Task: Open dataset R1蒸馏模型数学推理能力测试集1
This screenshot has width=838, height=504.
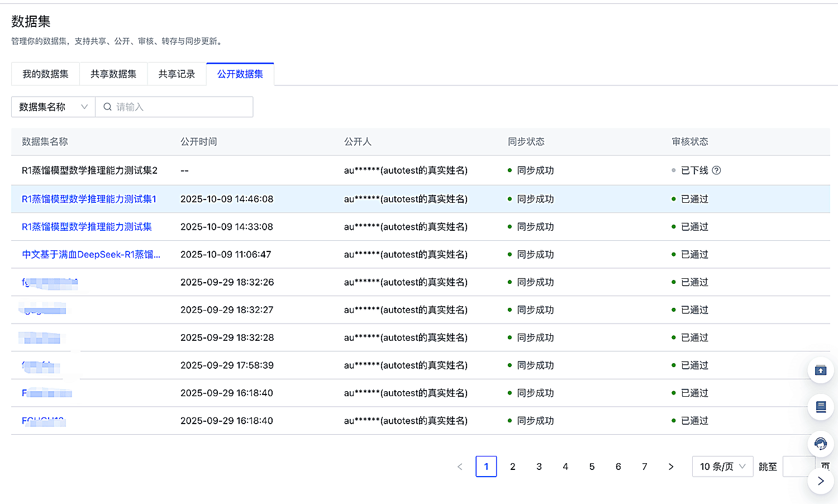Action: (89, 199)
